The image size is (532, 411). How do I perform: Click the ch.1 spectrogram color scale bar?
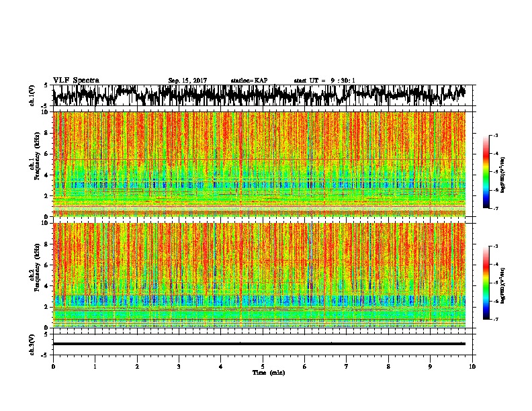coord(486,172)
